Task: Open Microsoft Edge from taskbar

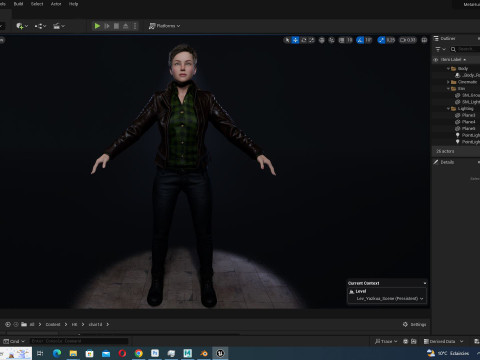Action: (x=57, y=353)
